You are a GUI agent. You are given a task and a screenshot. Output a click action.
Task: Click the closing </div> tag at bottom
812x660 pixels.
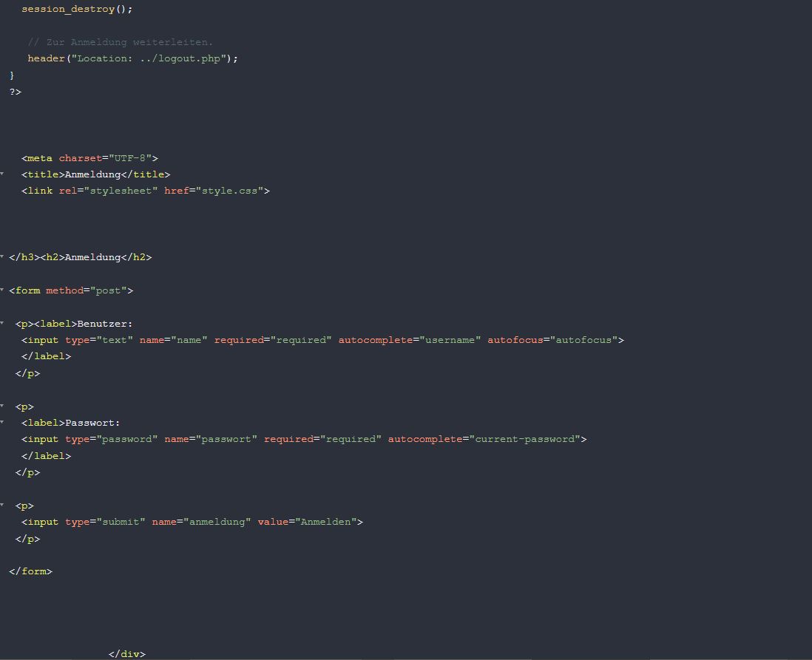click(126, 654)
